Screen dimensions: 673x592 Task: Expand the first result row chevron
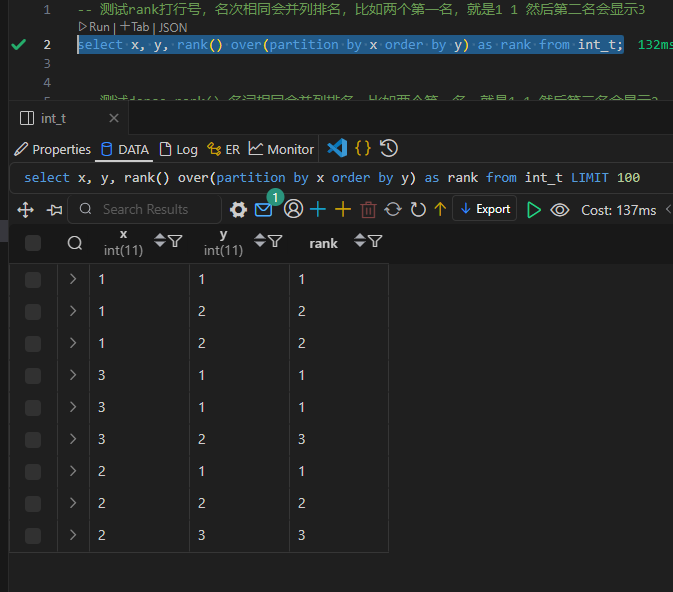coord(73,279)
